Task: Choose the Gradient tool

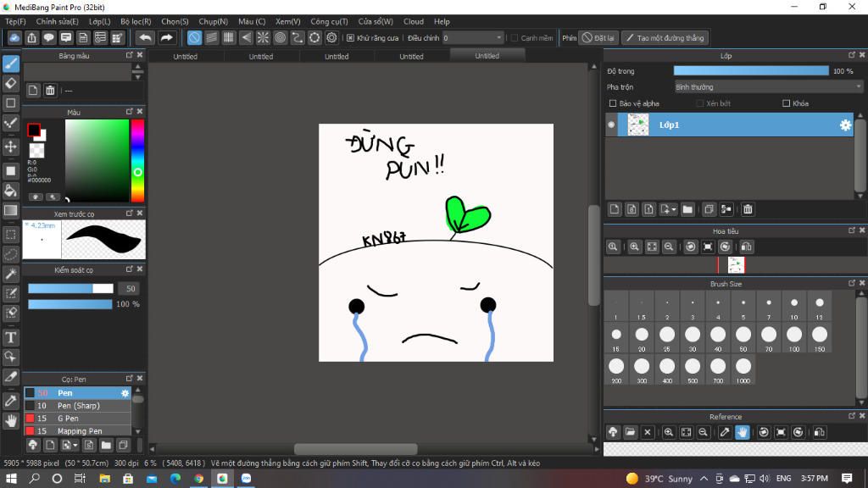Action: [x=10, y=210]
